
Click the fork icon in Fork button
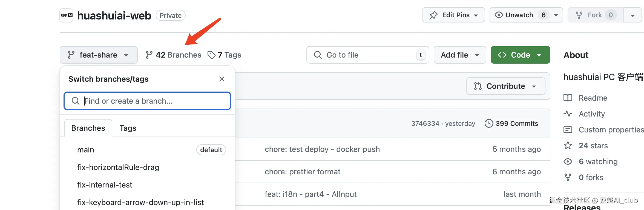pyautogui.click(x=579, y=15)
